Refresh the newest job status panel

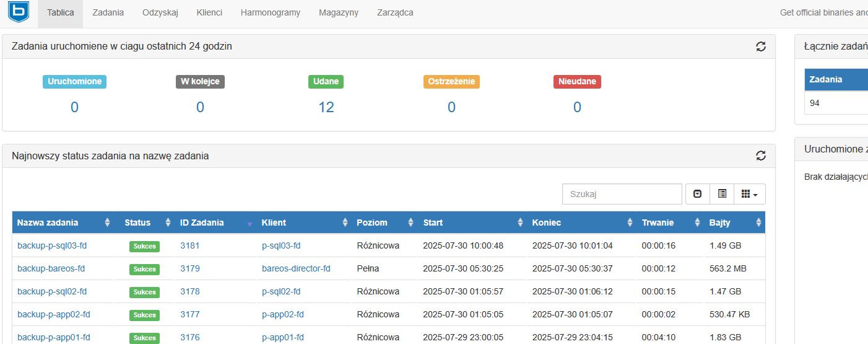[761, 156]
